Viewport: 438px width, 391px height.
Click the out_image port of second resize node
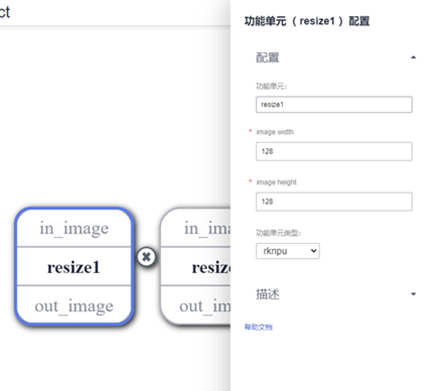205,306
